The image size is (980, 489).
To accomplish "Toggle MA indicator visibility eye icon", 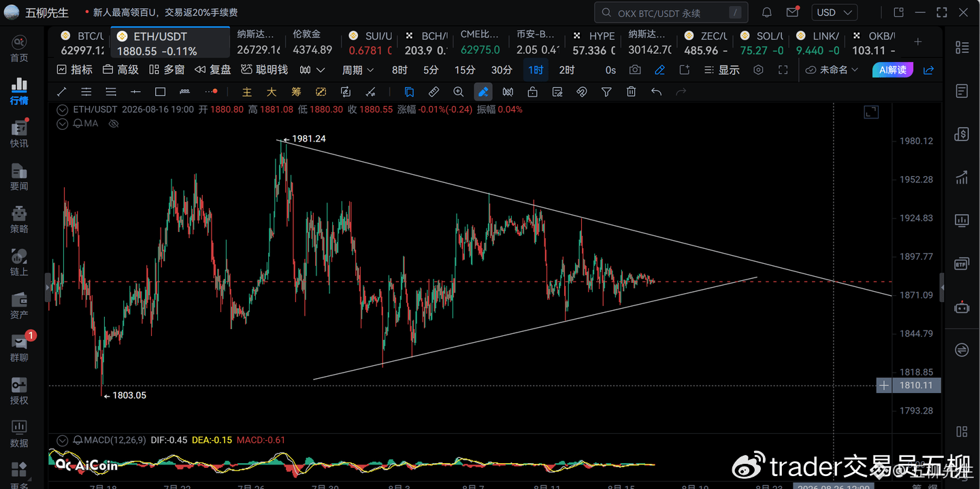I will coord(114,124).
